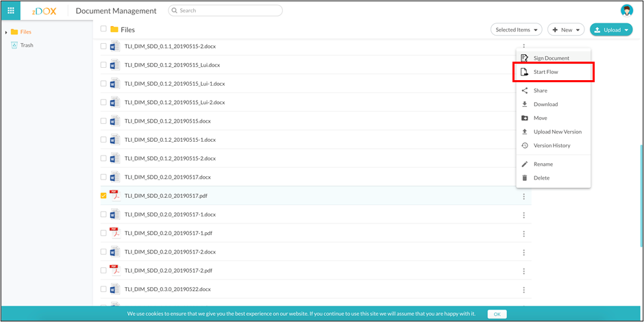Dismiss the cookie notice with OK
Screen dimensions: 644x322
pos(497,314)
